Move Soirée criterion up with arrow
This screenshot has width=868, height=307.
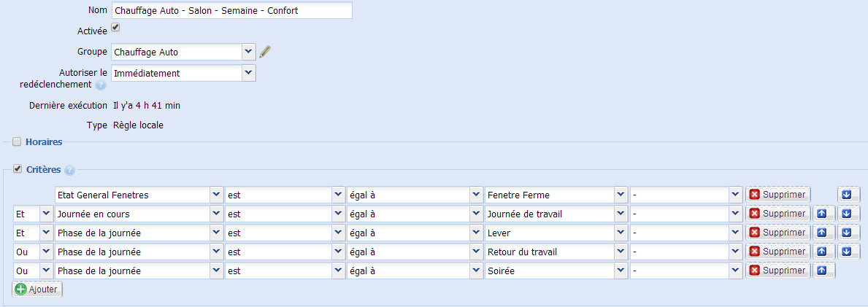pyautogui.click(x=823, y=271)
